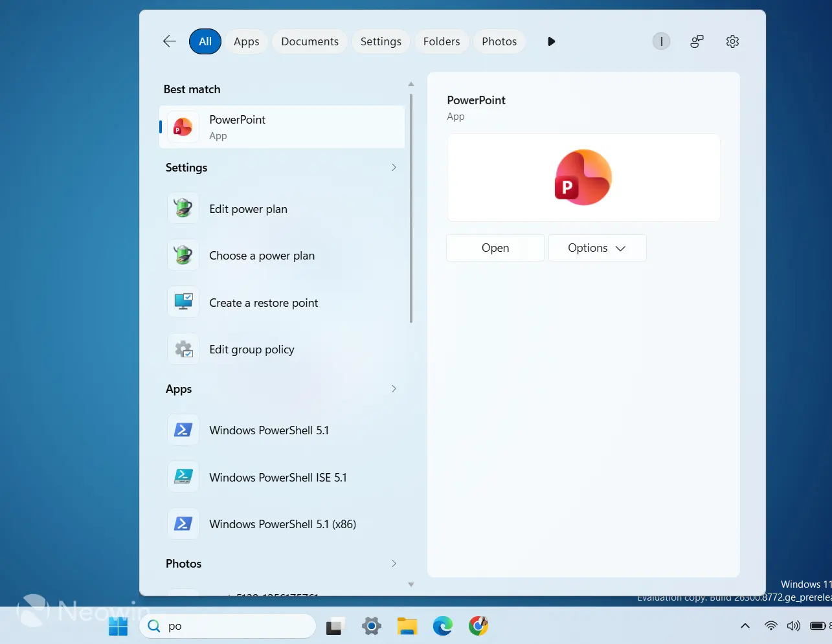Switch to the Settings filter tab
Image resolution: width=832 pixels, height=644 pixels.
coord(381,41)
